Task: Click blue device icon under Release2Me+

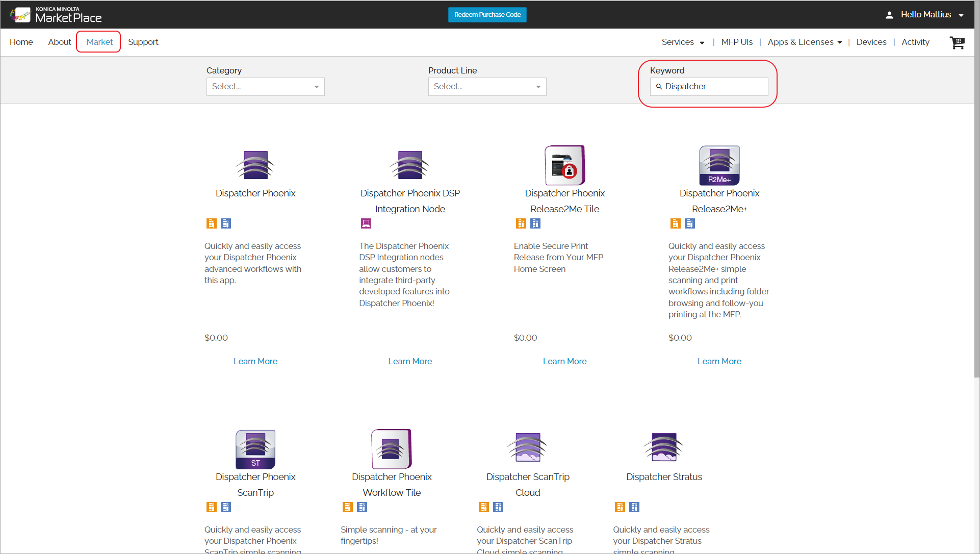Action: pyautogui.click(x=690, y=223)
